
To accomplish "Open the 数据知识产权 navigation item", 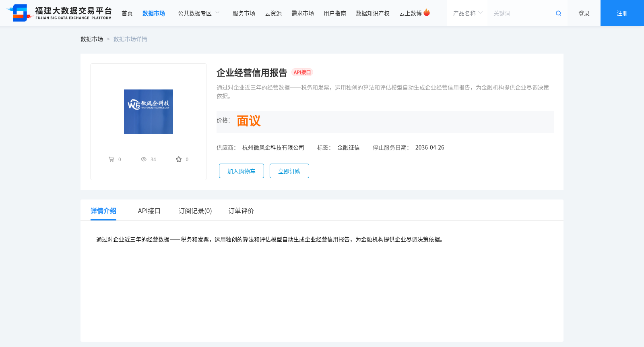I will point(373,13).
